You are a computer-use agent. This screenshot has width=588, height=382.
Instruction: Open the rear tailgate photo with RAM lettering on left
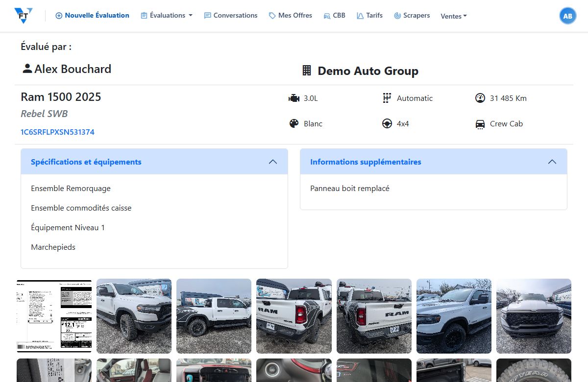(294, 316)
